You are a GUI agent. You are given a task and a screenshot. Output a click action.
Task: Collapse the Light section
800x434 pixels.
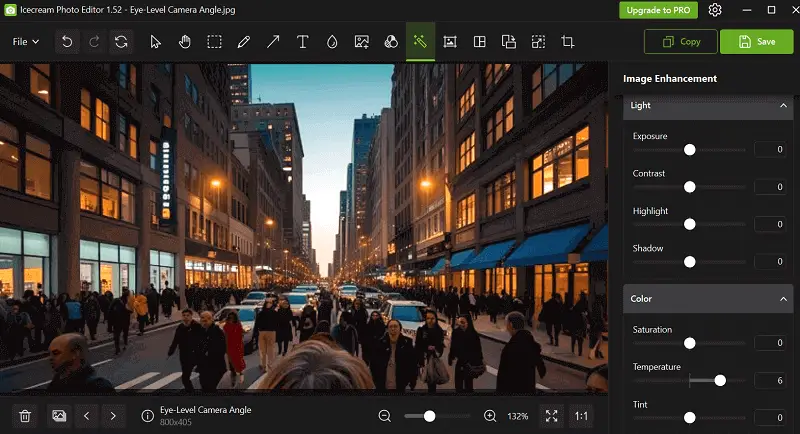coord(783,106)
